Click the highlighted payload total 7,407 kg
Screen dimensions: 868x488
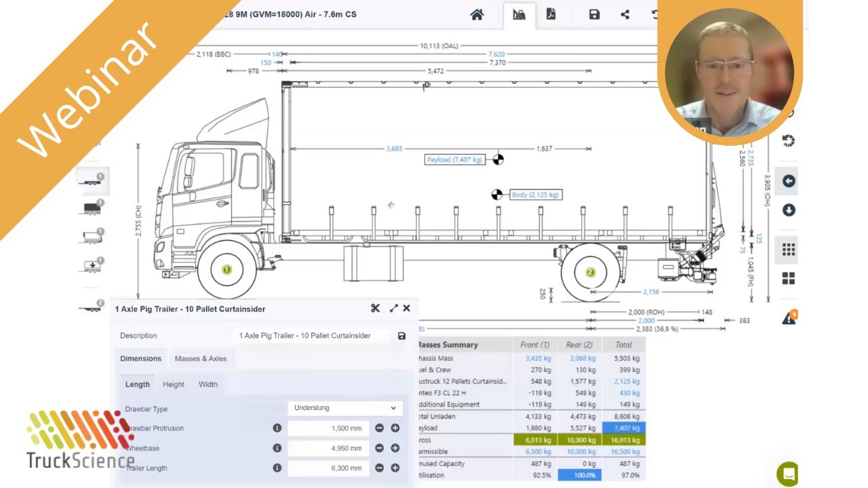(x=624, y=428)
